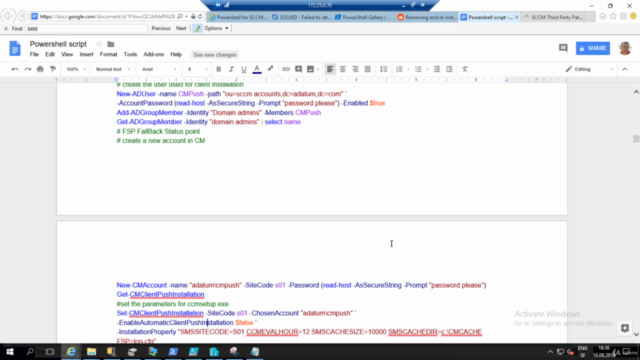Apply bulleted list
This screenshot has width=640, height=360.
pyautogui.click(x=418, y=69)
